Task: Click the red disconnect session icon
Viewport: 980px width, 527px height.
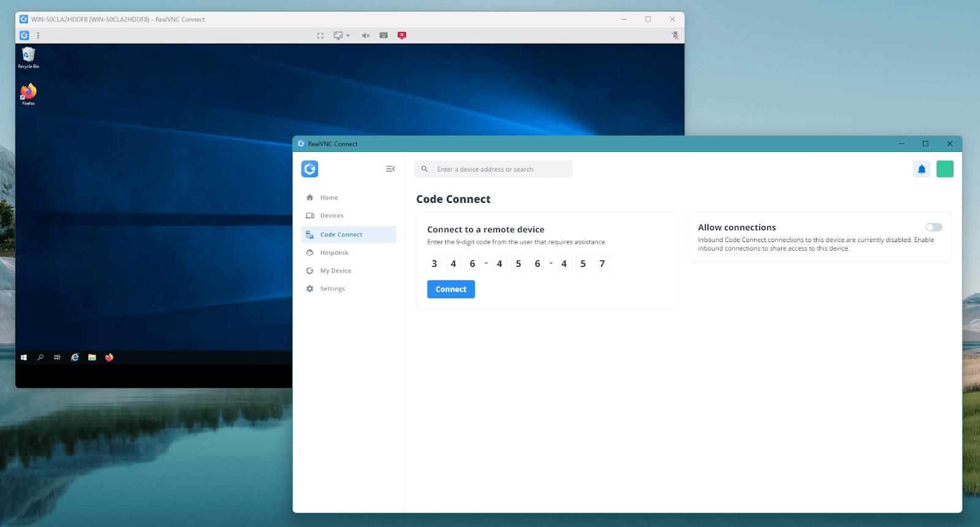Action: 402,36
